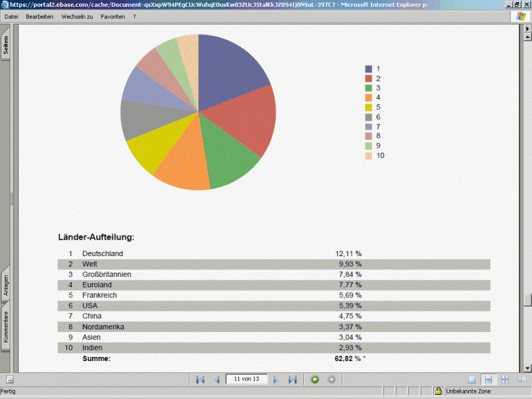Open the ? help menu
Image resolution: width=532 pixels, height=399 pixels.
pyautogui.click(x=134, y=17)
